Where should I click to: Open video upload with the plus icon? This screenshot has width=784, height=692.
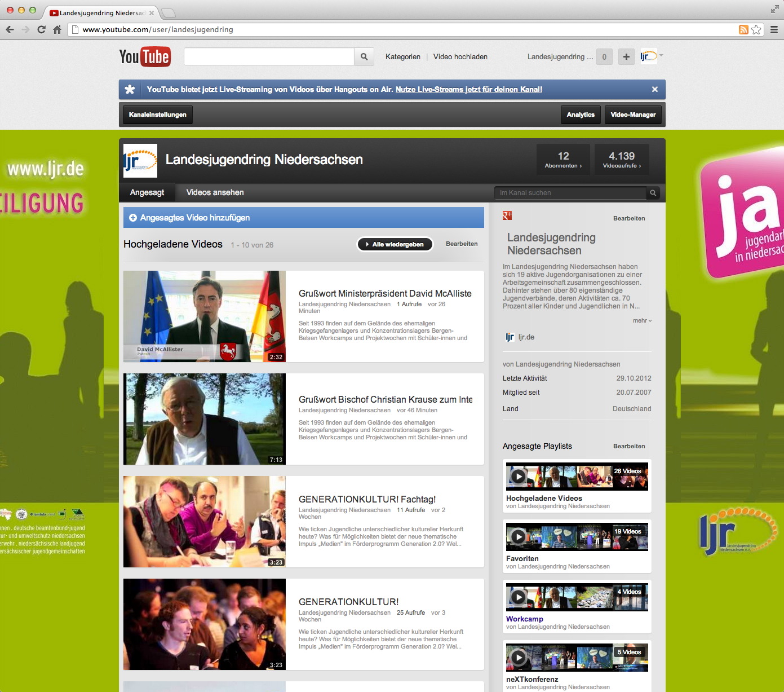tap(626, 56)
